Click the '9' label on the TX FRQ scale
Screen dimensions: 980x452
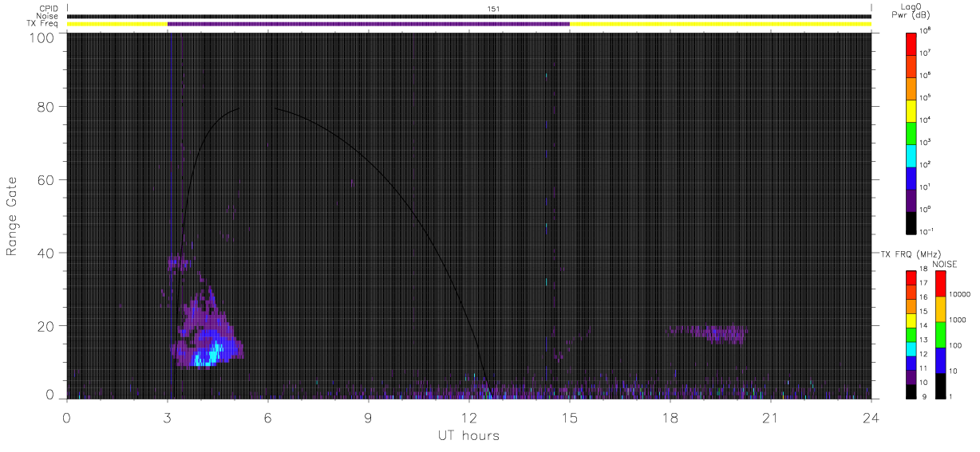pos(923,396)
